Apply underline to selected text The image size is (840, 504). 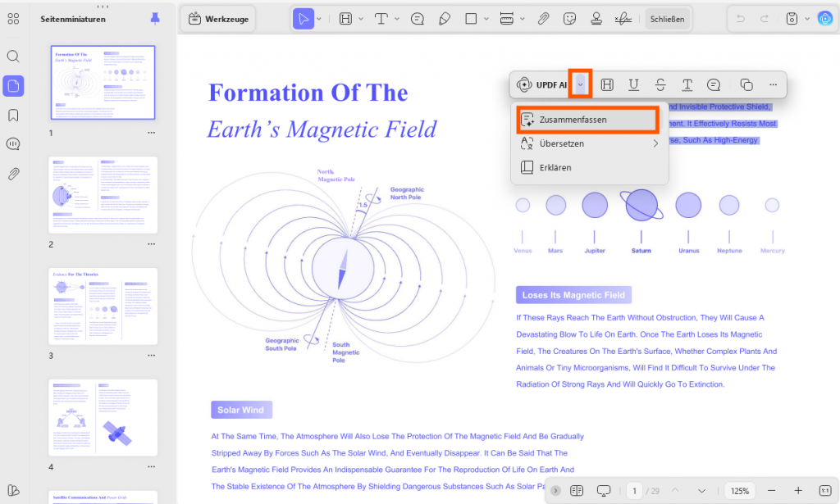[x=634, y=84]
